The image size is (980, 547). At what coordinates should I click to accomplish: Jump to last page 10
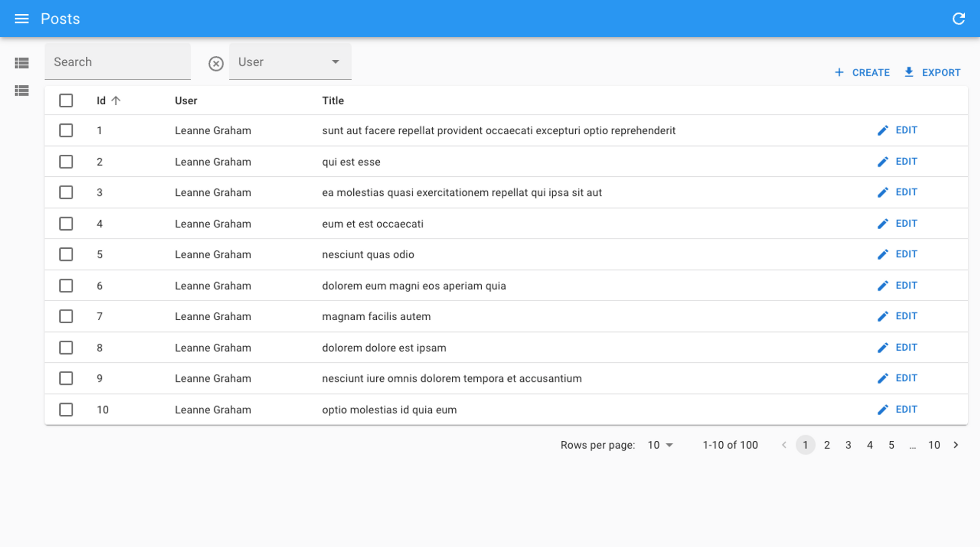pos(934,445)
